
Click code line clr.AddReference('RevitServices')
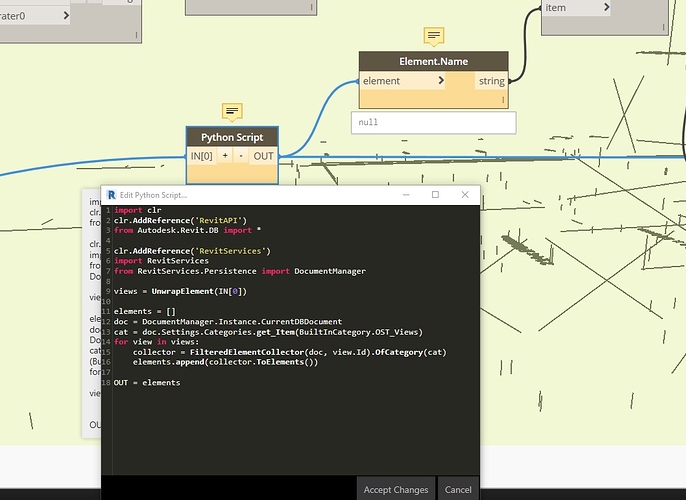pos(192,251)
